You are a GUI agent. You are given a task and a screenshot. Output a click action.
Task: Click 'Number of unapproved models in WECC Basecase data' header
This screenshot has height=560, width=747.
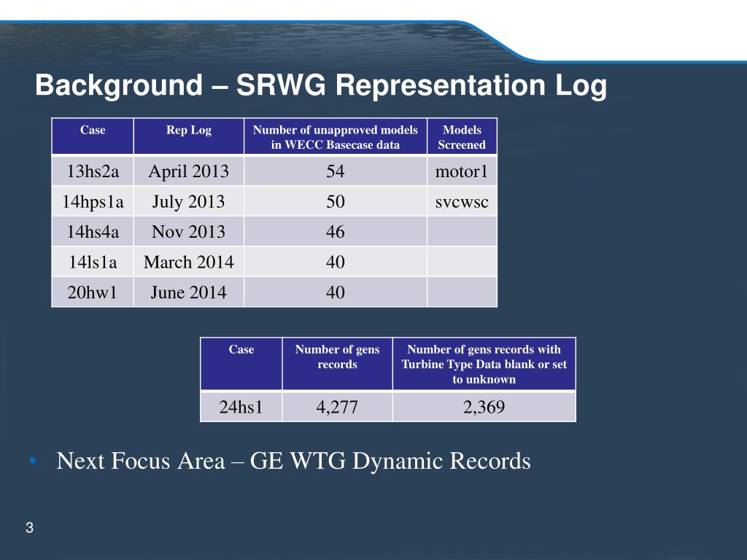(x=336, y=136)
